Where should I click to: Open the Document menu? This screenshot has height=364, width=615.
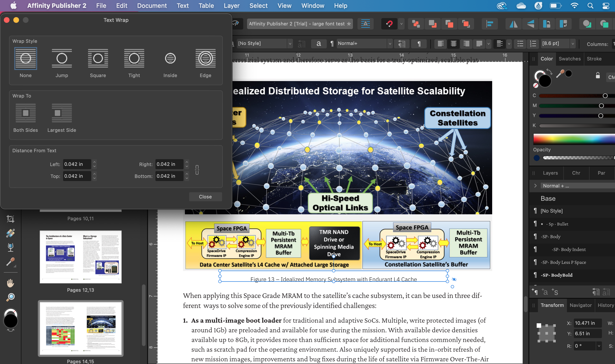coord(152,6)
